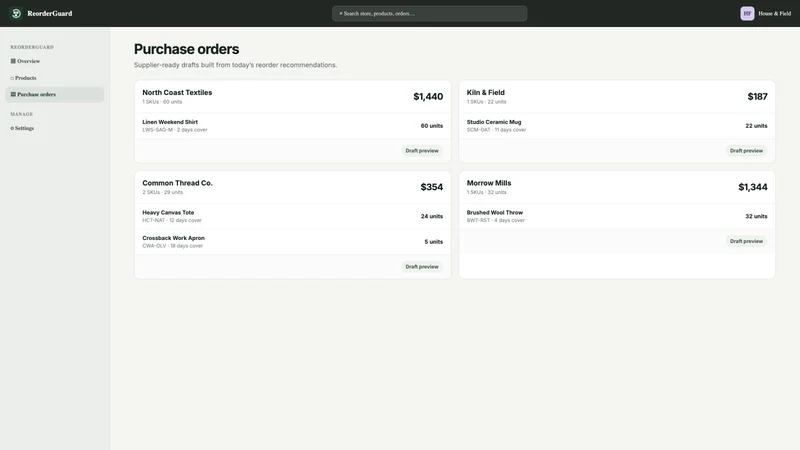Click the 2 SKUs · 29 units summary
800x450 pixels.
pyautogui.click(x=163, y=192)
